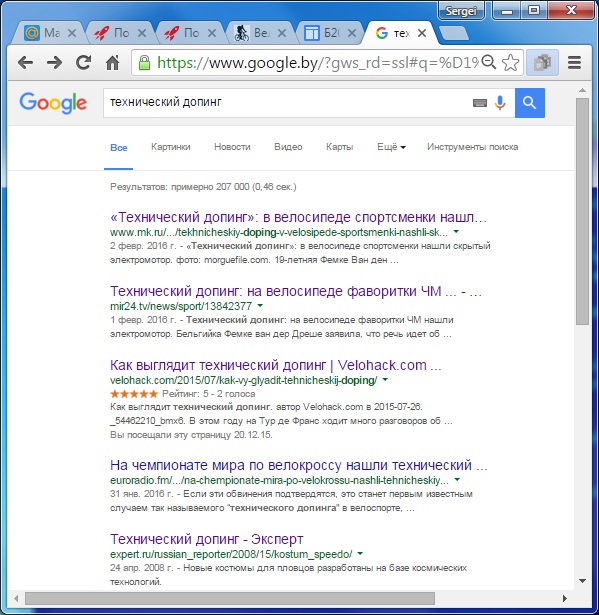Open Инструменты поиска
This screenshot has height=615, width=599.
coord(473,147)
